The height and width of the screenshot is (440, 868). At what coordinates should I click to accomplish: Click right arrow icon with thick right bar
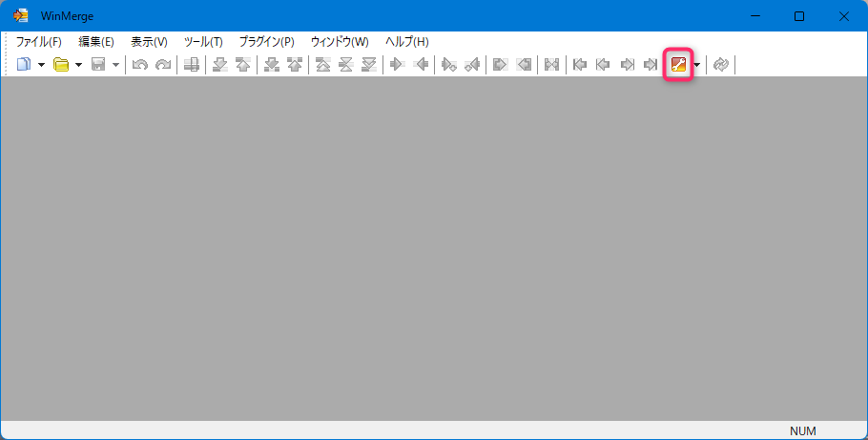pyautogui.click(x=650, y=65)
